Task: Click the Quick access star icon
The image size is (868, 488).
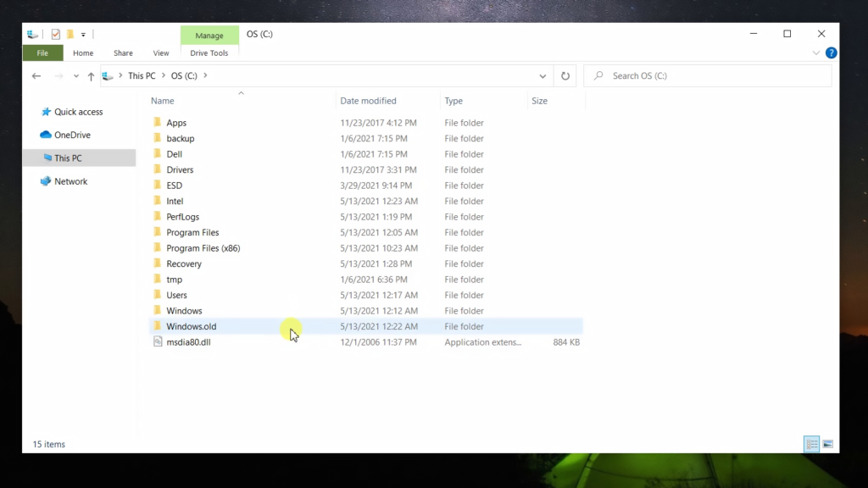Action: point(46,112)
